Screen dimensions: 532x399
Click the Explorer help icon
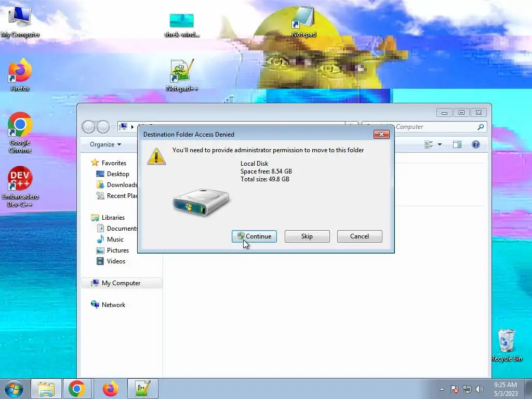[476, 144]
